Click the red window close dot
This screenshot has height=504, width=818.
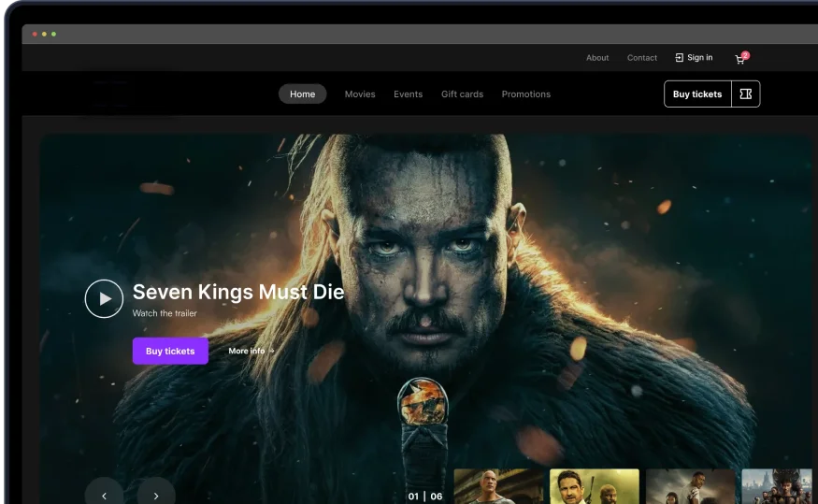35,34
